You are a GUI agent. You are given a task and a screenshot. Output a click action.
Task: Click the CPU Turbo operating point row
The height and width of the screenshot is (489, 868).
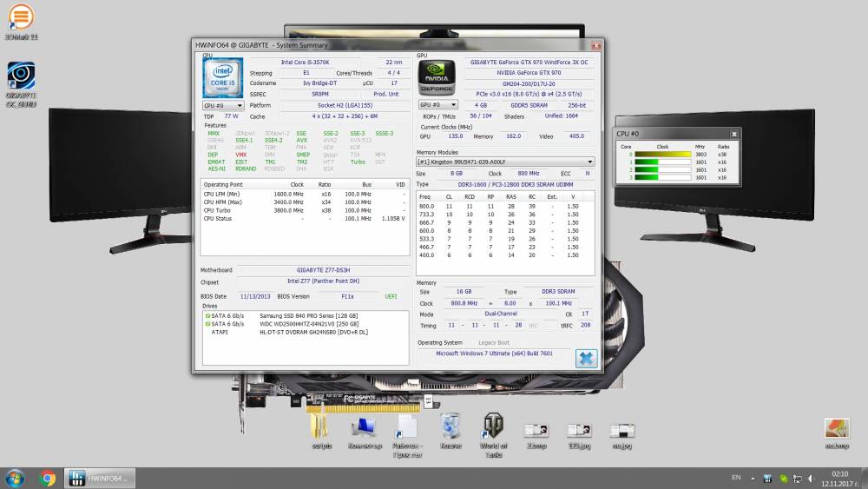click(x=305, y=210)
